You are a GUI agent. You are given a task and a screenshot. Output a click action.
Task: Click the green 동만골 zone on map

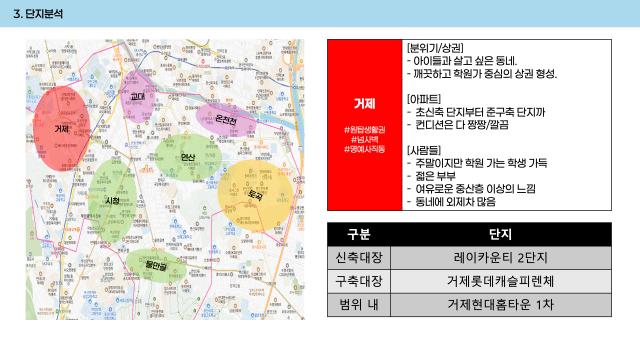pyautogui.click(x=156, y=266)
